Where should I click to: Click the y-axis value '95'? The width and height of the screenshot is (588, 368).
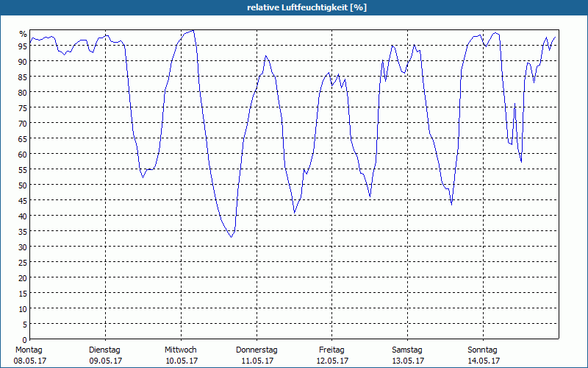click(23, 46)
